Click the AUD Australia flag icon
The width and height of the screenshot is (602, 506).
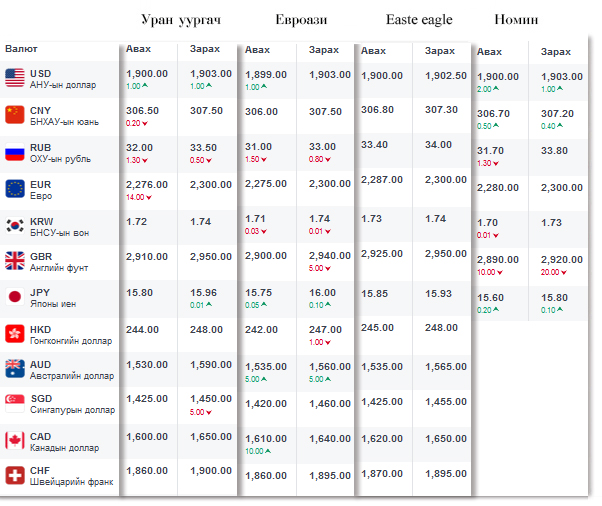click(15, 368)
